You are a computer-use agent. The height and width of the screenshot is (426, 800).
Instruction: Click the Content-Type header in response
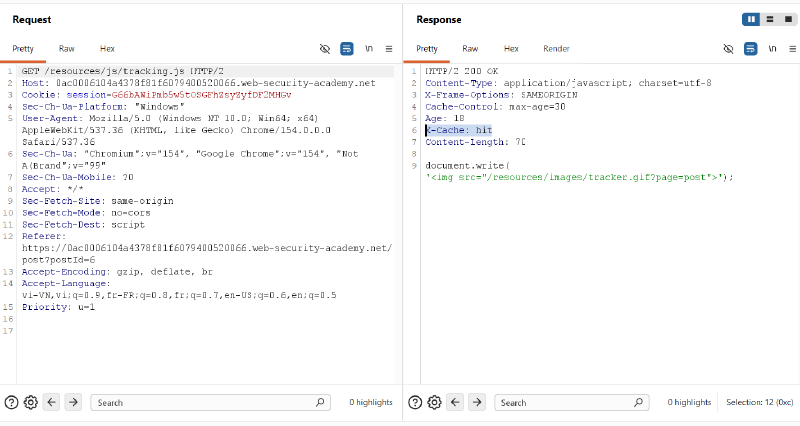[x=568, y=83]
